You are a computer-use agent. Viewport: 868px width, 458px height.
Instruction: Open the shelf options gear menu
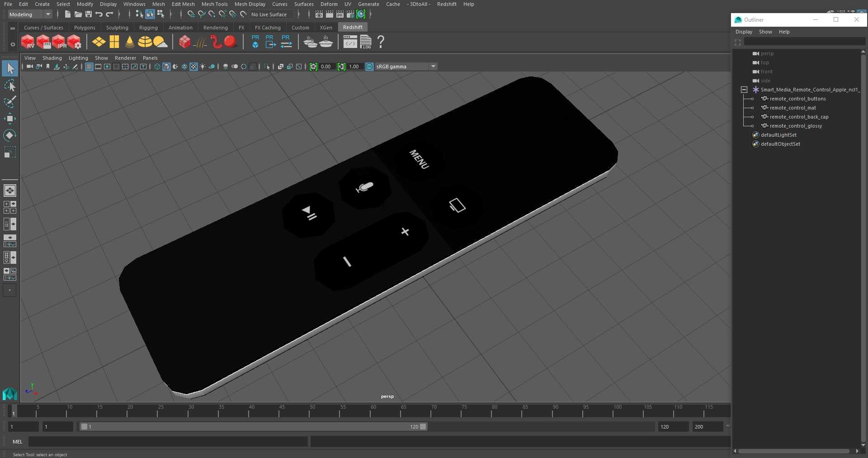13,44
